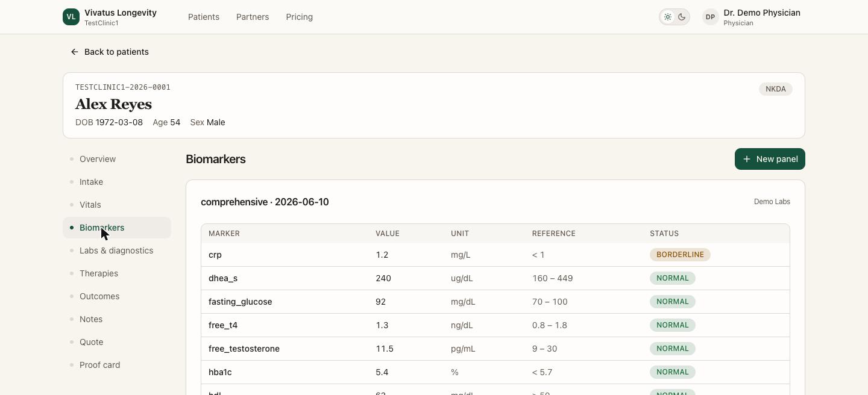Click the Alex Reyes patient name
Screen dimensions: 868x395
[x=113, y=104]
